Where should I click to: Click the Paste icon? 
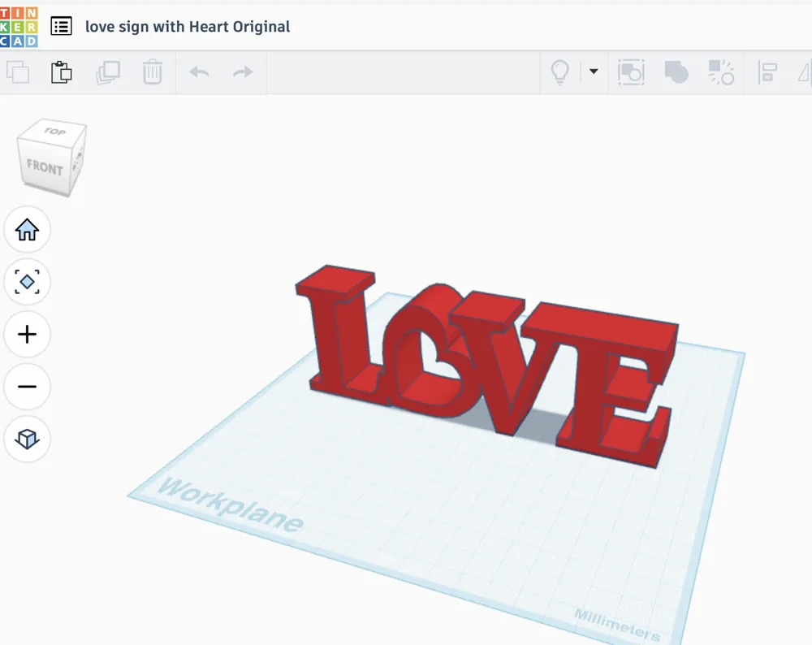point(62,71)
